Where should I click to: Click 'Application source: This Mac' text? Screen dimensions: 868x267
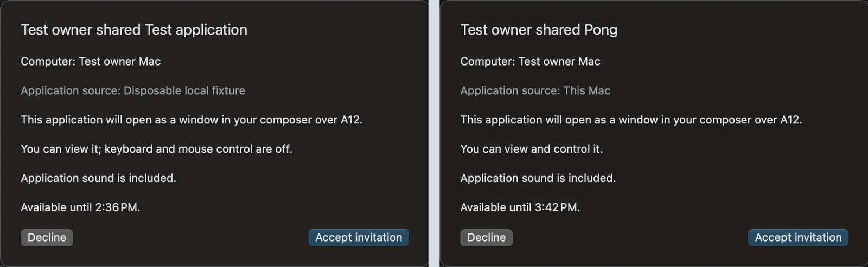tap(535, 90)
